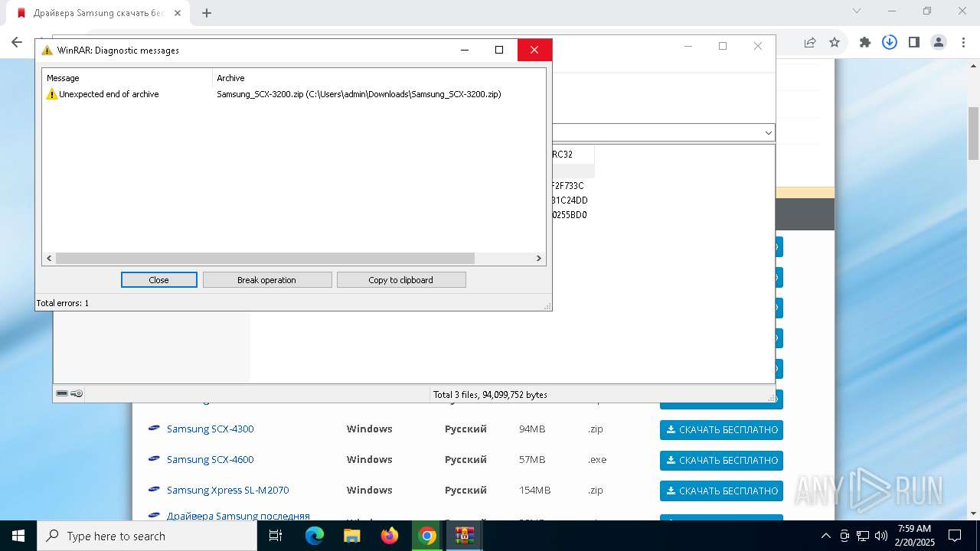
Task: Open the Chrome tab search chevron
Action: 857,11
